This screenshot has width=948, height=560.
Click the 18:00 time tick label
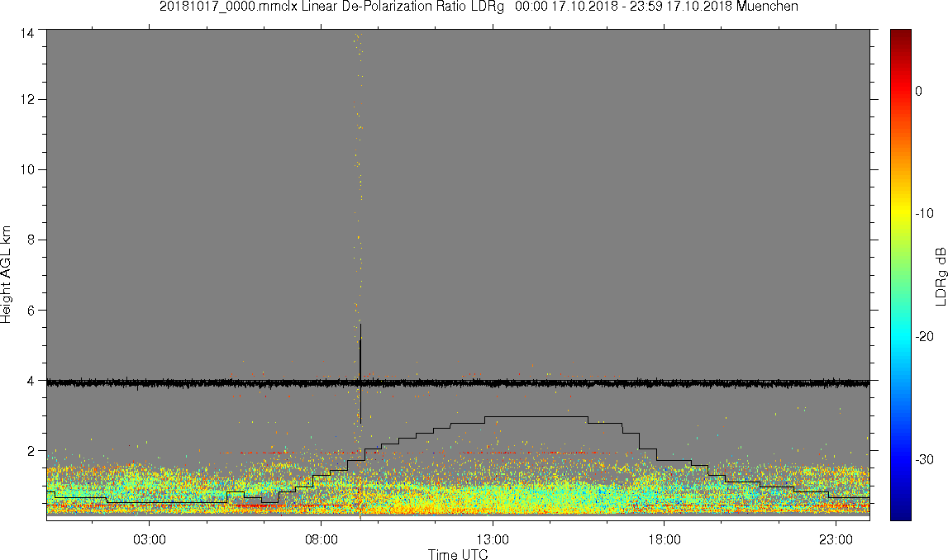click(x=664, y=539)
